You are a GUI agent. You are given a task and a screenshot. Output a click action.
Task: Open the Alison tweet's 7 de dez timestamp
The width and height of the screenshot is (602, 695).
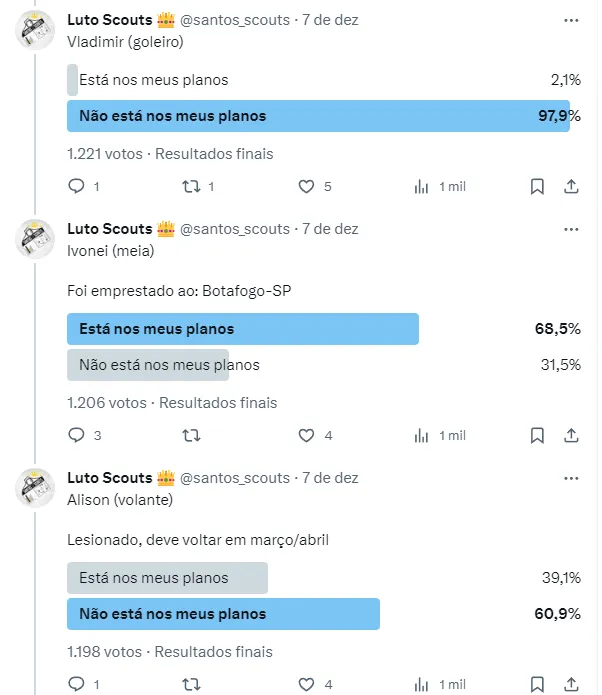tap(330, 478)
